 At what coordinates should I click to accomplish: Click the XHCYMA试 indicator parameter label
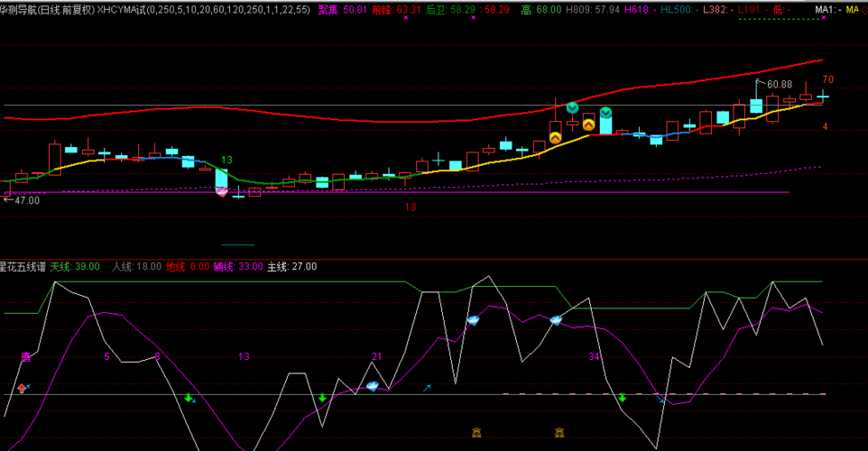tap(203, 9)
